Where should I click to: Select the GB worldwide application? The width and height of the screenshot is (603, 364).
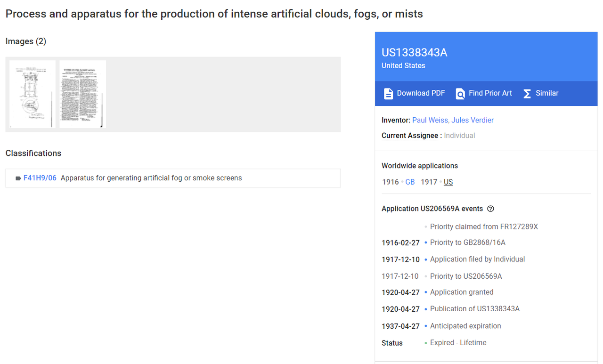(410, 182)
